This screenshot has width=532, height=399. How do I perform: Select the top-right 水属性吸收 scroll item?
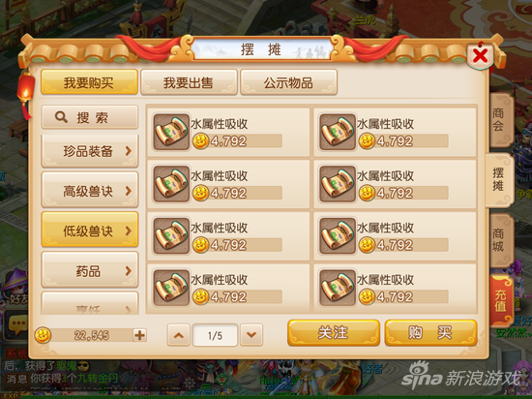pos(396,132)
